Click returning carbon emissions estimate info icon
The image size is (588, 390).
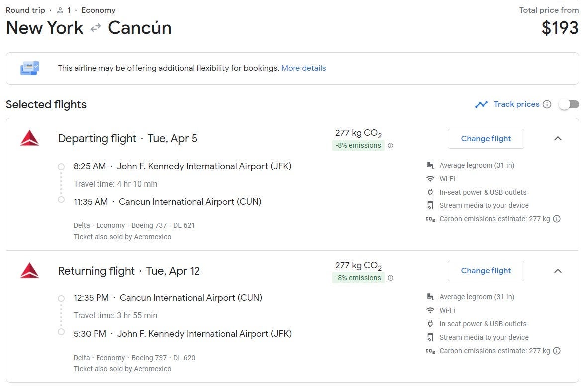(557, 351)
